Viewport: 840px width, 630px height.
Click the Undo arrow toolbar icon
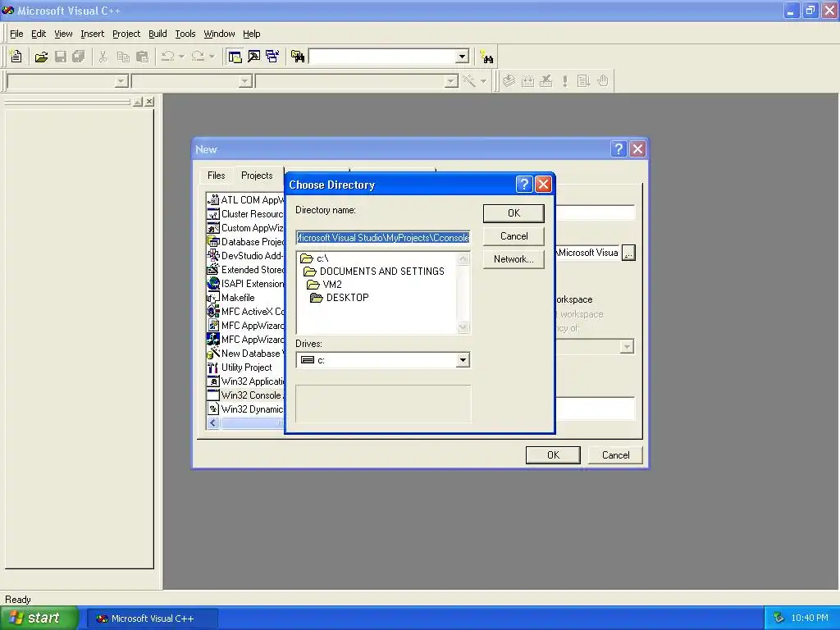click(167, 57)
